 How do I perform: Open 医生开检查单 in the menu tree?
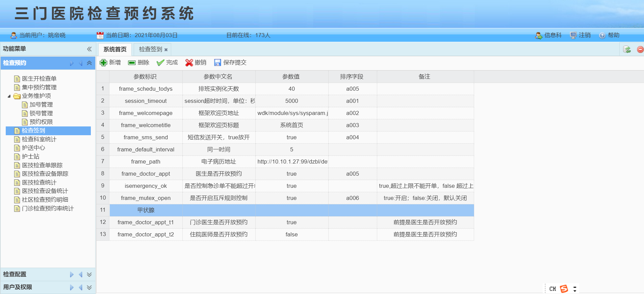(x=39, y=79)
